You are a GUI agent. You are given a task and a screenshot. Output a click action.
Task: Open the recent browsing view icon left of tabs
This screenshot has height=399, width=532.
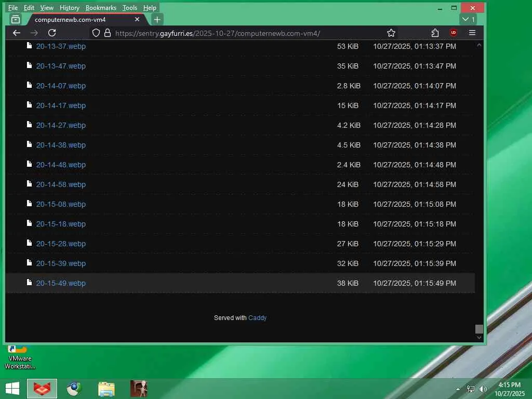coord(16,20)
